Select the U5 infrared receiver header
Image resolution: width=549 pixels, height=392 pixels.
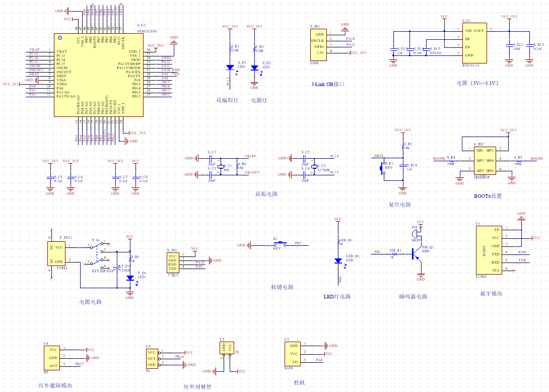point(152,358)
